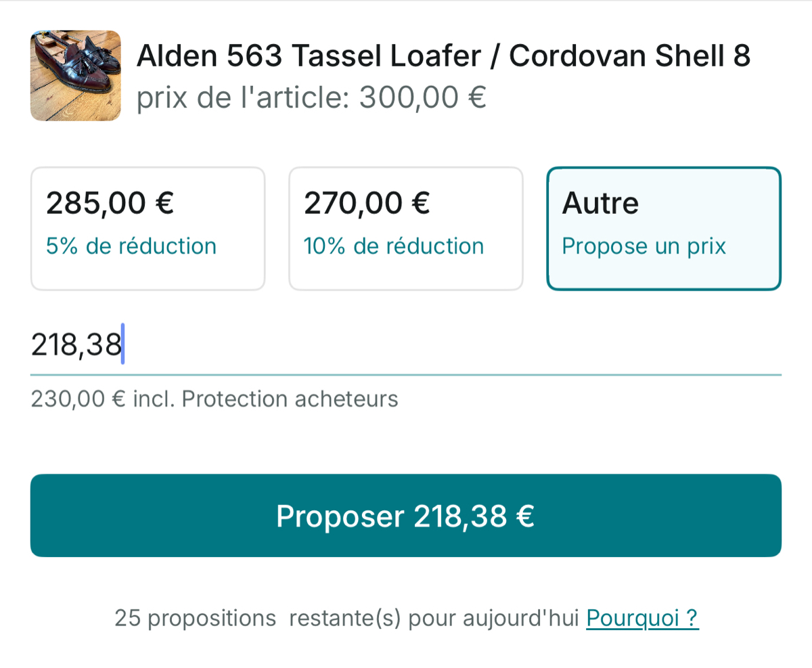Image resolution: width=812 pixels, height=668 pixels.
Task: Click the underline beneath the price input
Action: 406,374
